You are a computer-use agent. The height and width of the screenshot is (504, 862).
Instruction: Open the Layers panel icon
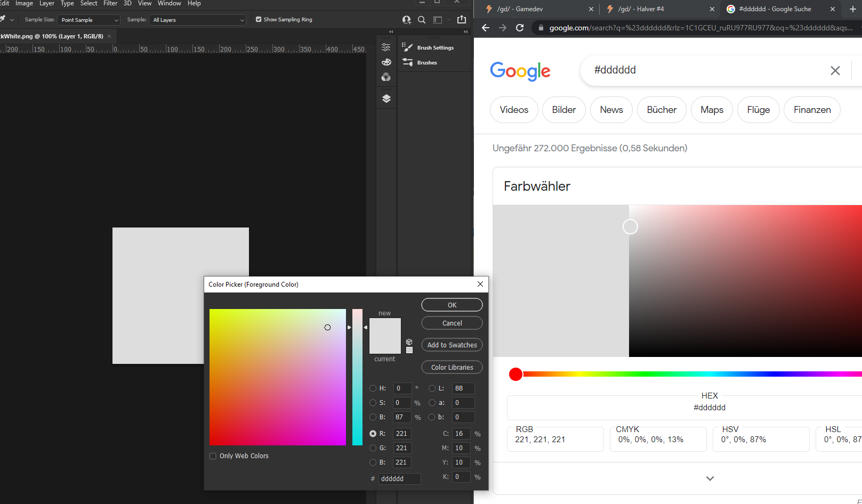[386, 99]
